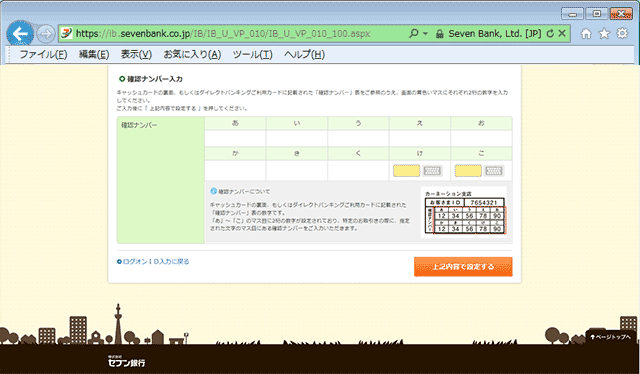
Task: Open Favorites star icon
Action: [604, 33]
